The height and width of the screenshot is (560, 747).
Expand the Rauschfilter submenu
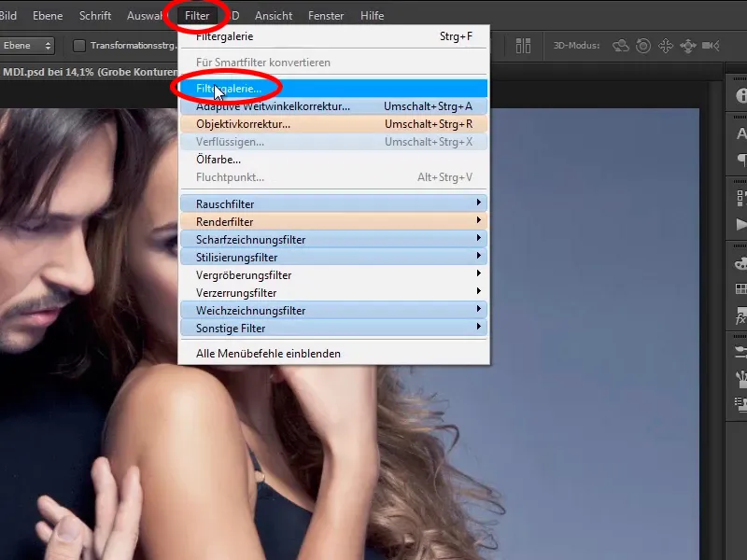point(333,203)
